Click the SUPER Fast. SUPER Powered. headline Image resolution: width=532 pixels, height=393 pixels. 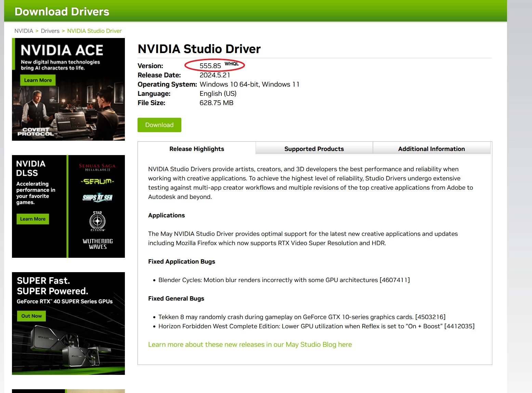pyautogui.click(x=53, y=286)
